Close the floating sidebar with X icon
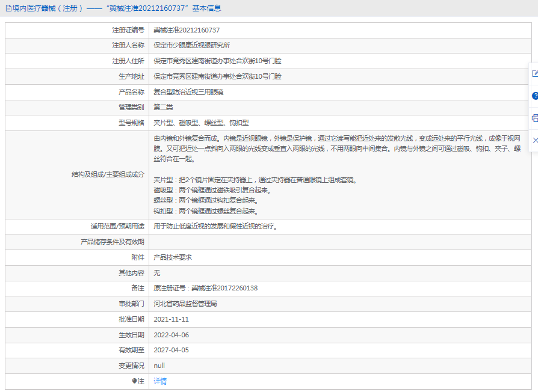The height and width of the screenshot is (392, 538). point(534,139)
